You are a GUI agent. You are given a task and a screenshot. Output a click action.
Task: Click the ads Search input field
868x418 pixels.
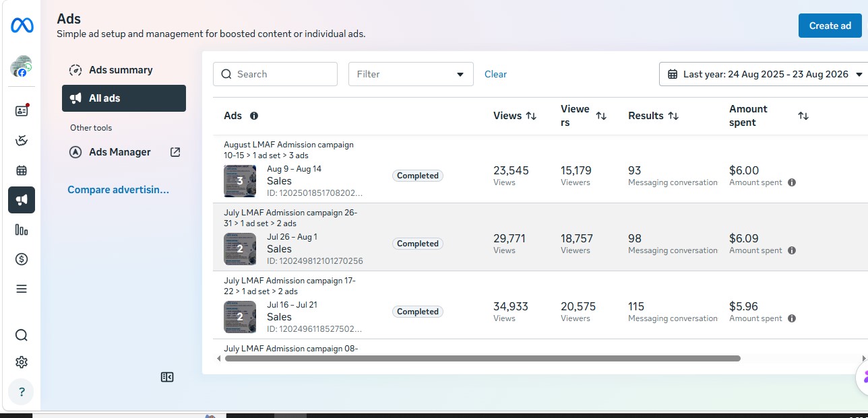coord(275,74)
